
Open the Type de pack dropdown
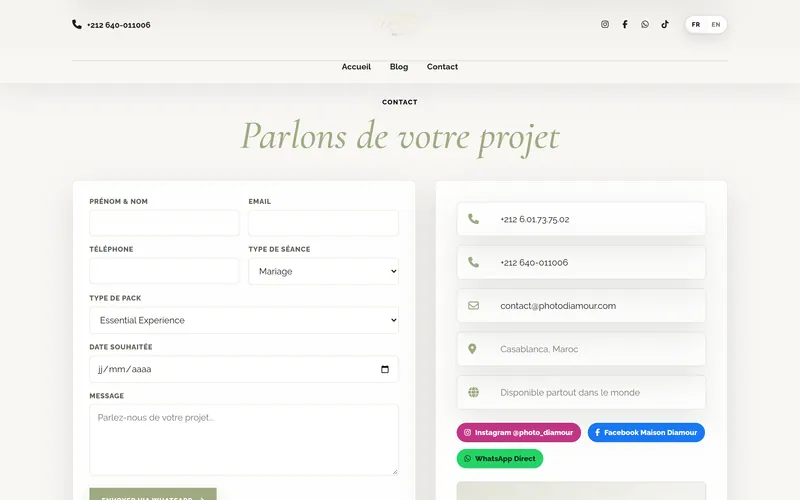point(244,320)
